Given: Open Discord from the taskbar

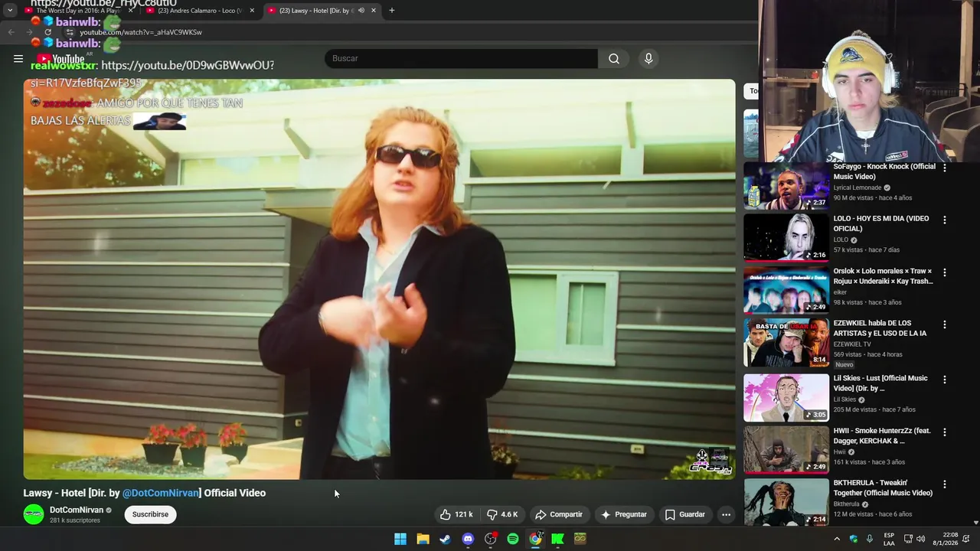Looking at the screenshot, I should click(x=468, y=539).
